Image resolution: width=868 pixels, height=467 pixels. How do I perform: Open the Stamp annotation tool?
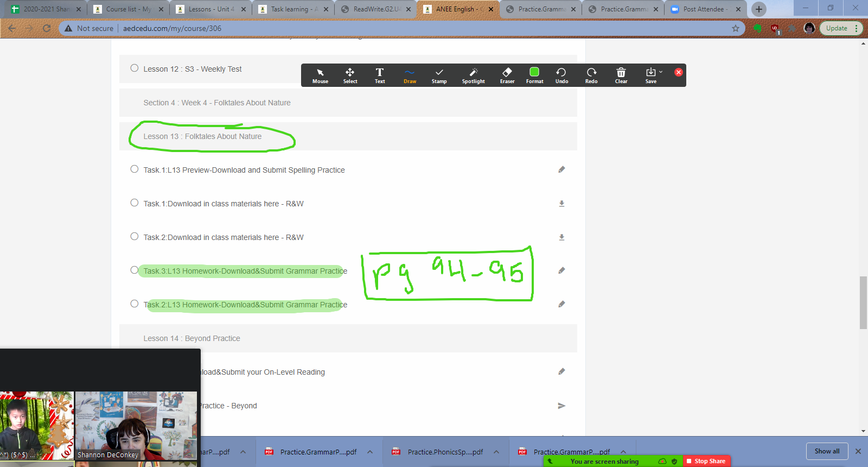click(439, 75)
